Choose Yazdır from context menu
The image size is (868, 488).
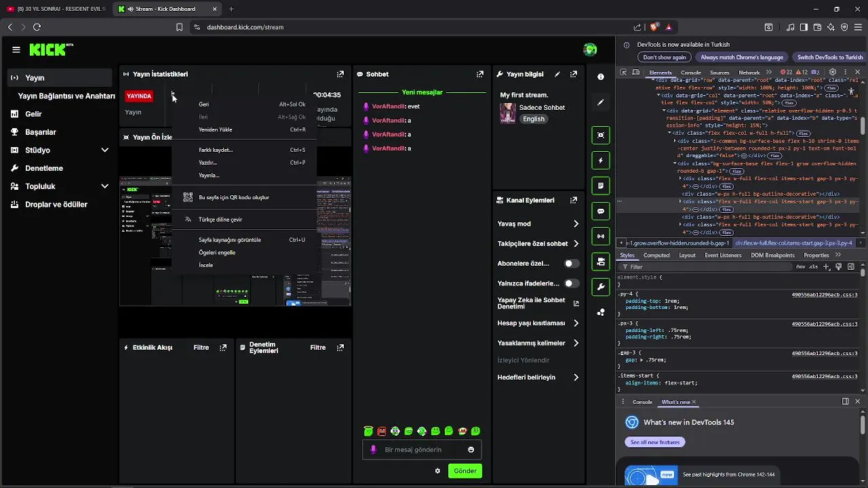click(244, 163)
